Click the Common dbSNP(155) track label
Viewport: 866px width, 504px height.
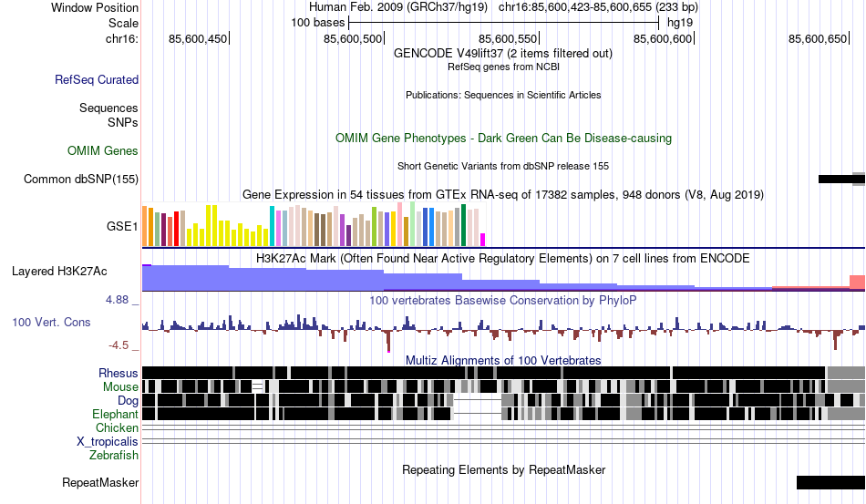tap(81, 179)
